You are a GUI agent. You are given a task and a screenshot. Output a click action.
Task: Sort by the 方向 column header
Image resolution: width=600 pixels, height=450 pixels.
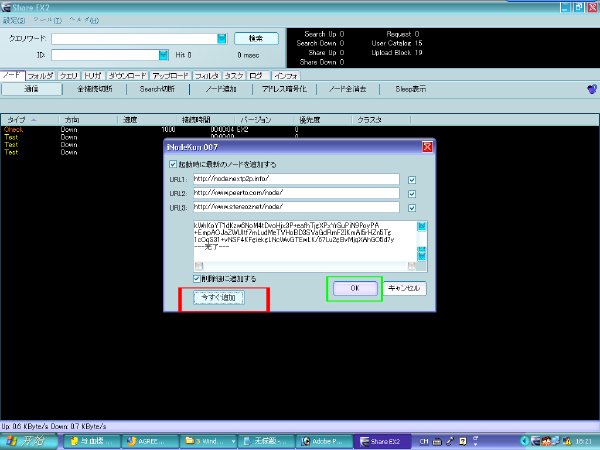88,120
